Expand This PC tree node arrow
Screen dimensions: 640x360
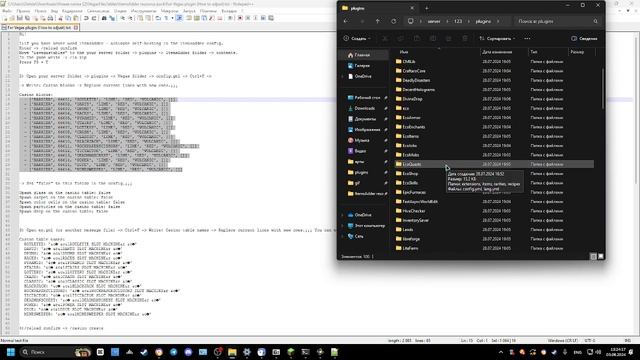tap(342, 225)
